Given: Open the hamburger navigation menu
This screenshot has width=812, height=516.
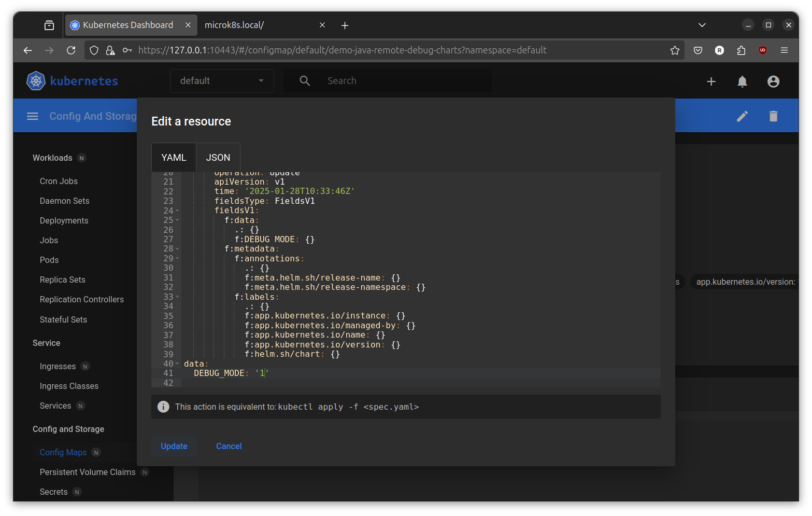Looking at the screenshot, I should click(x=33, y=116).
